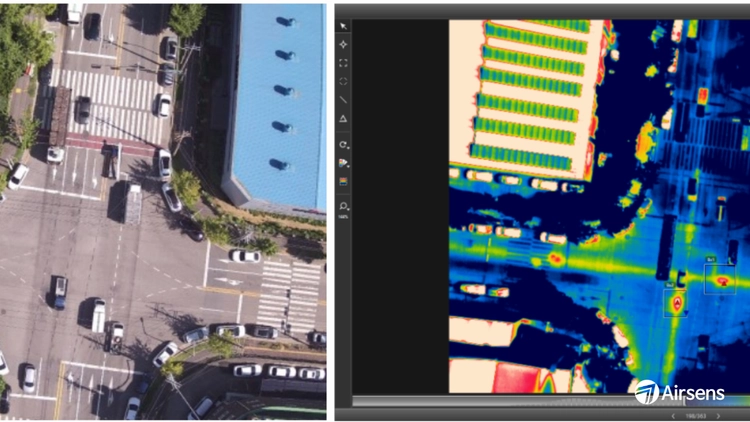The image size is (750, 422).
Task: Click the isotherm color bands icon
Action: 343,181
